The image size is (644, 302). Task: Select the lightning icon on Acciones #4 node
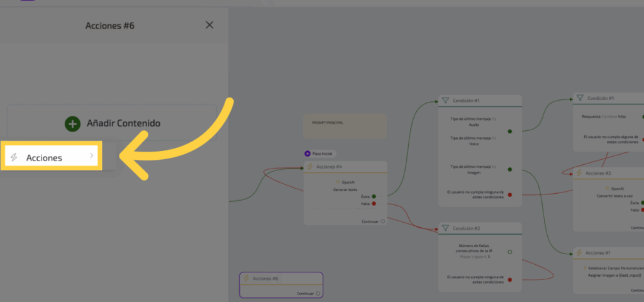click(x=310, y=167)
